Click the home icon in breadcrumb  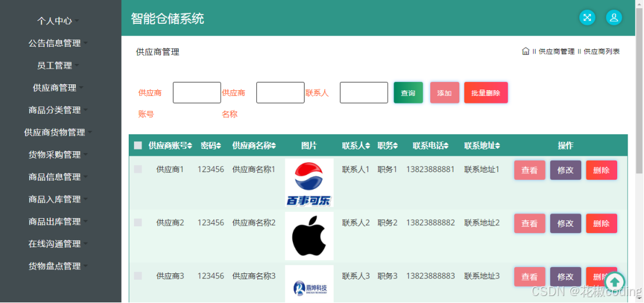tap(525, 51)
